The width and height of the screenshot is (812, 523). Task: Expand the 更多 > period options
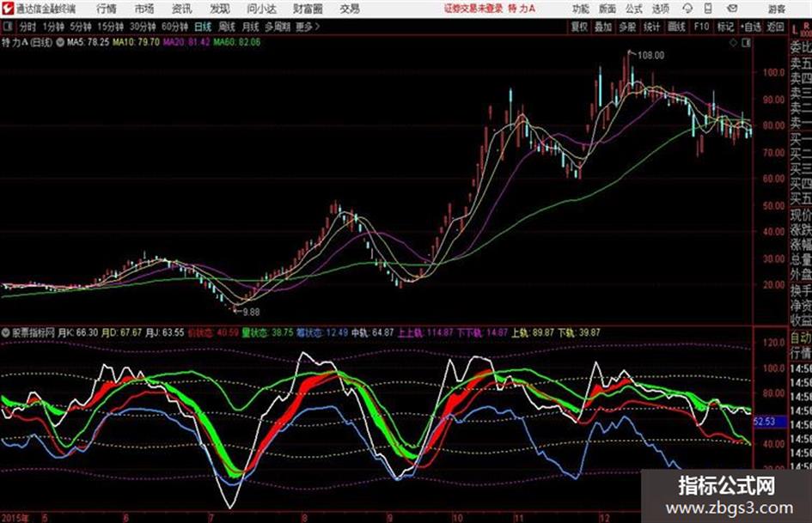point(308,27)
